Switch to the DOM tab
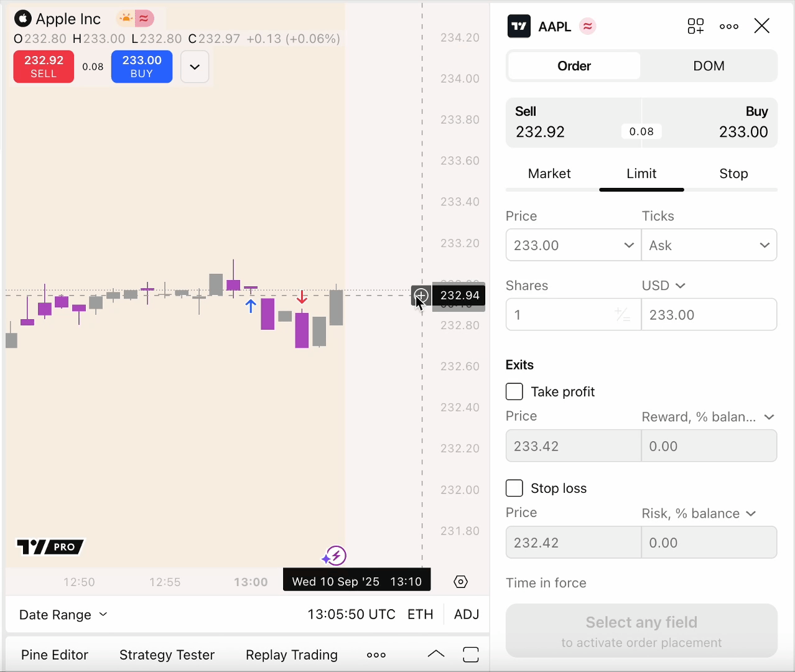795x672 pixels. pos(709,66)
